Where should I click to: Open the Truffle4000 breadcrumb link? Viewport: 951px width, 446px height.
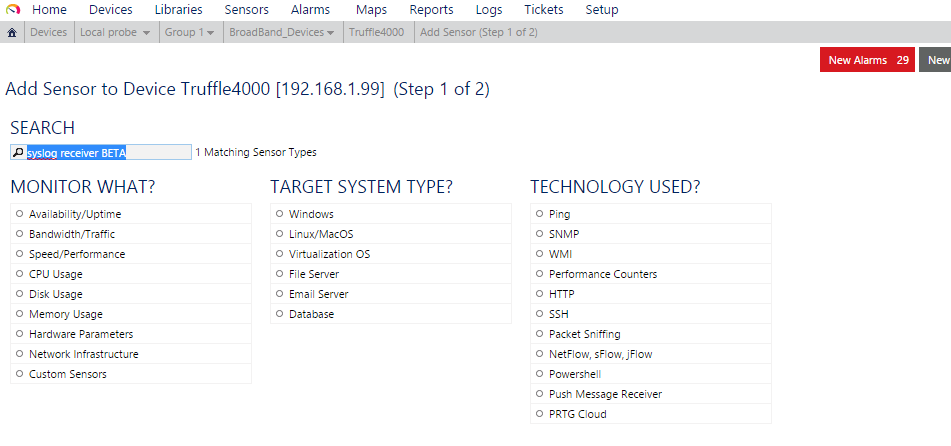377,33
